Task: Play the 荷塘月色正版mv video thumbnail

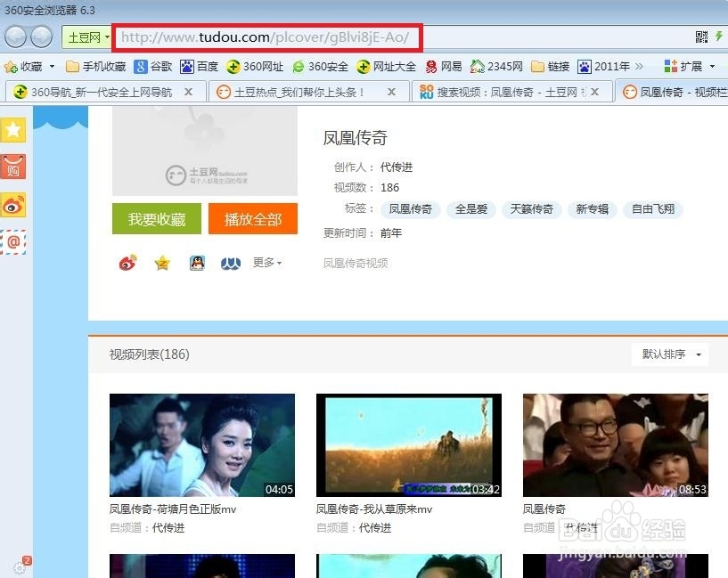Action: coord(202,445)
